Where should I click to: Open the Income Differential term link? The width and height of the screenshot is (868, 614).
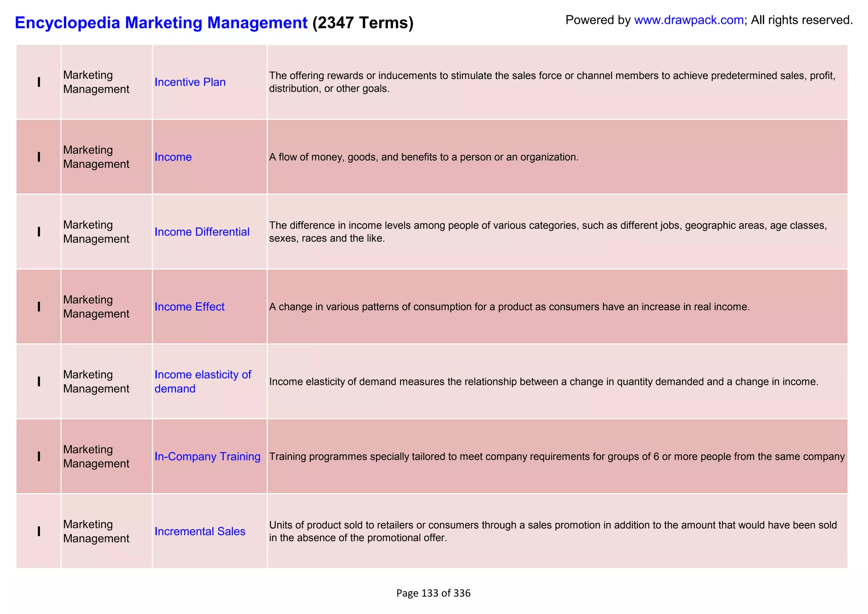[202, 232]
